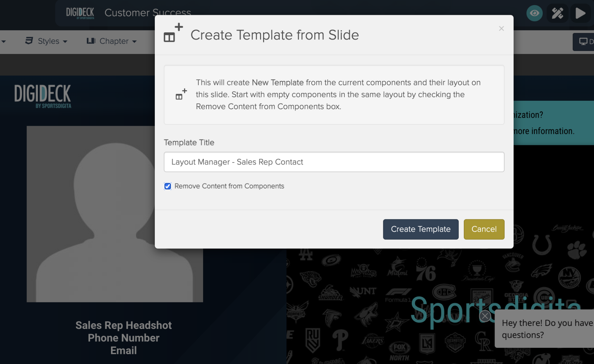Cancel the template creation
The width and height of the screenshot is (594, 364).
click(484, 229)
